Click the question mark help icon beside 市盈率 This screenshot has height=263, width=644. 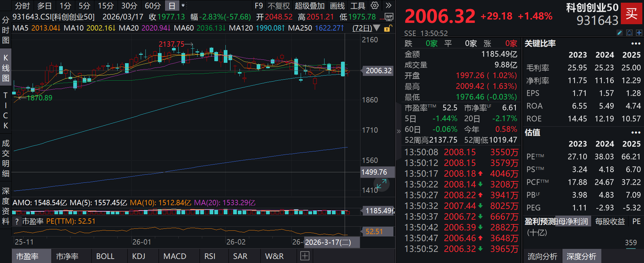pyautogui.click(x=17, y=221)
